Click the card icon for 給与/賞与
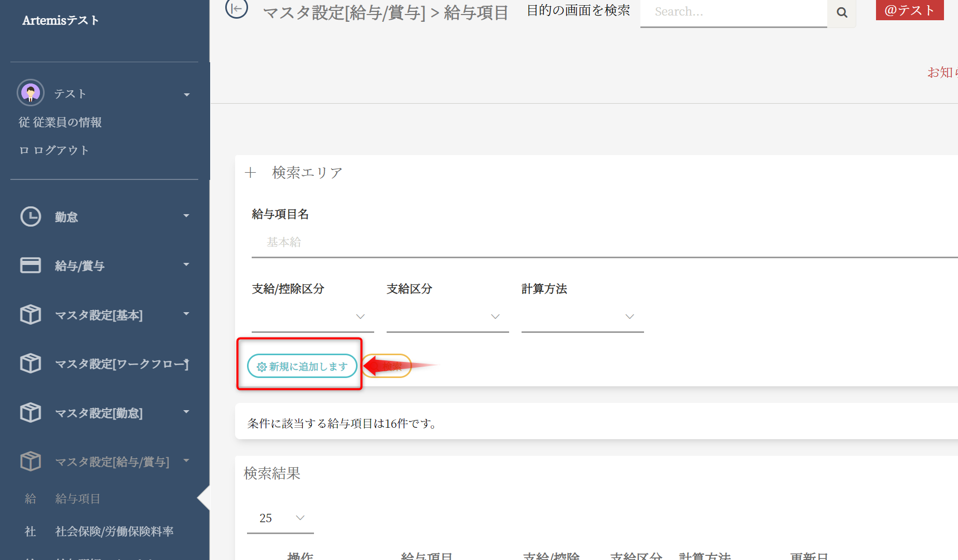This screenshot has height=560, width=958. [31, 265]
